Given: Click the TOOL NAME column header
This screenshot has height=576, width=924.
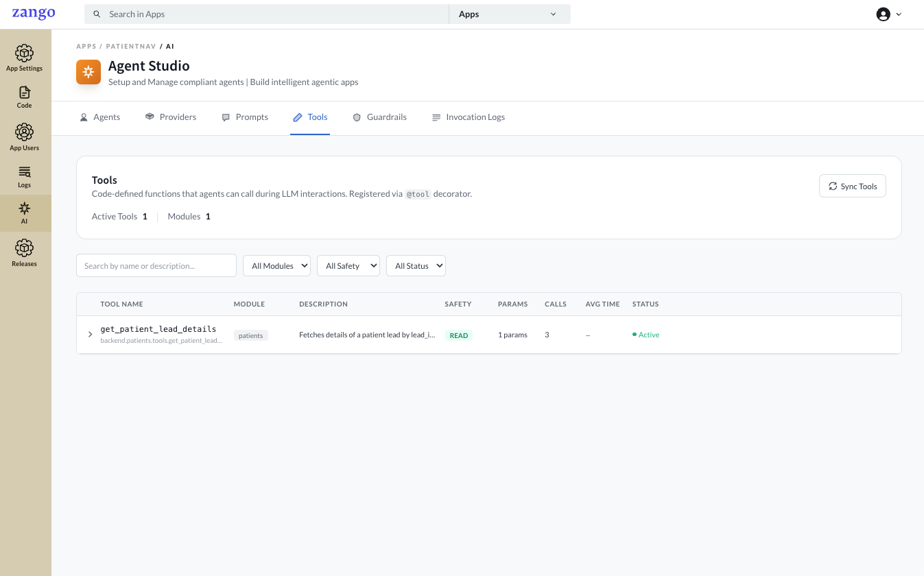Looking at the screenshot, I should pos(121,304).
